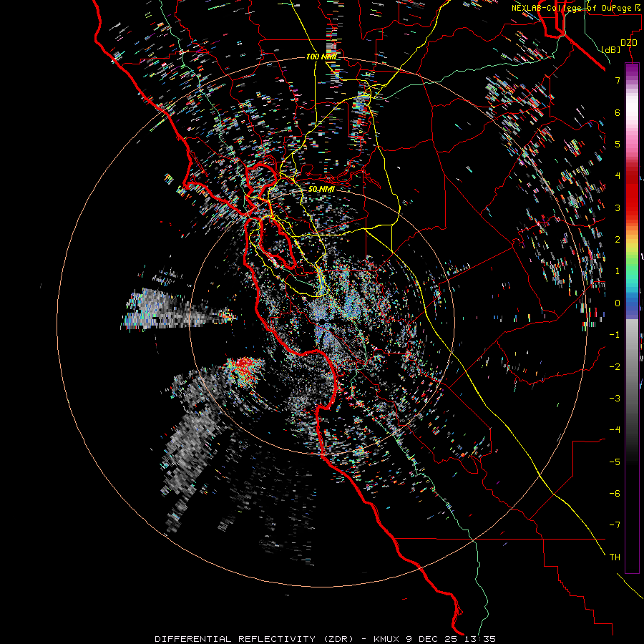The height and width of the screenshot is (644, 644).
Task: Click the "-4" value on the color scale
Action: tap(615, 429)
